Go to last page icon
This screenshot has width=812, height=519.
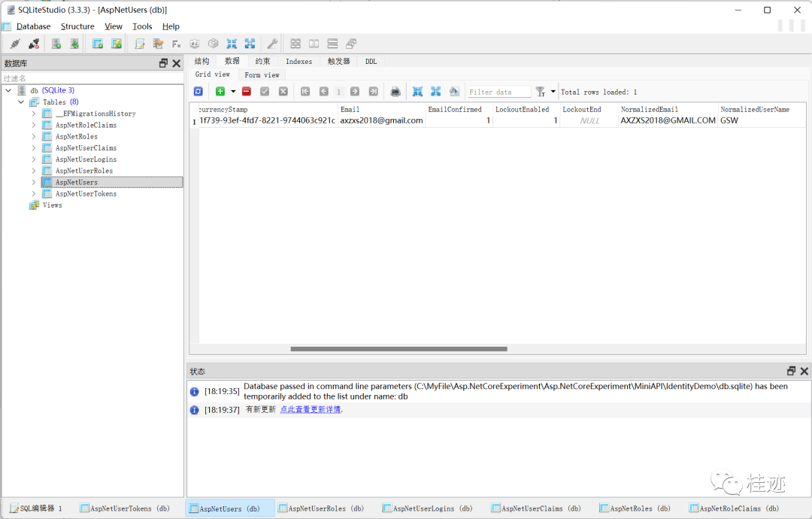pyautogui.click(x=374, y=92)
